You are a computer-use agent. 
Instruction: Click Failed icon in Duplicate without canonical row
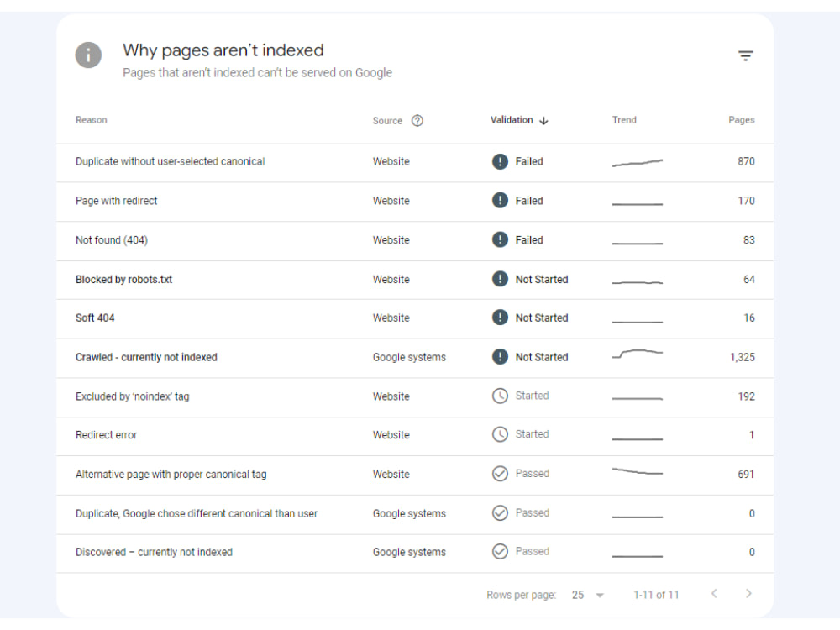(500, 161)
